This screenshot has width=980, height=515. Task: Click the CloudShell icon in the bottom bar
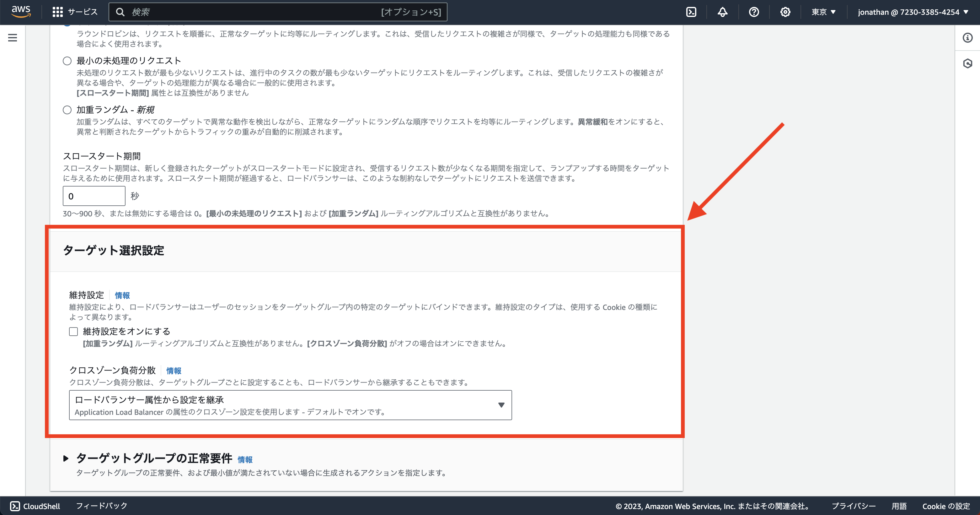[14, 506]
